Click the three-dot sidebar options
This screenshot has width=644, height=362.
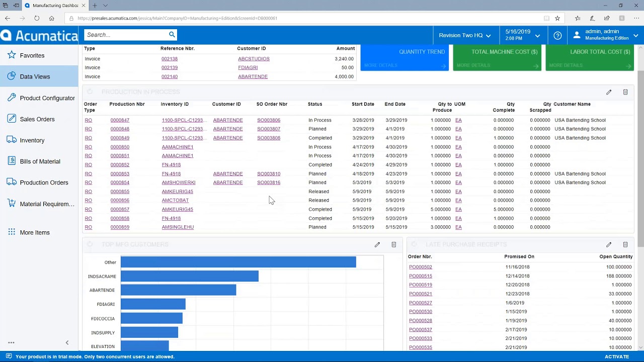[11, 342]
